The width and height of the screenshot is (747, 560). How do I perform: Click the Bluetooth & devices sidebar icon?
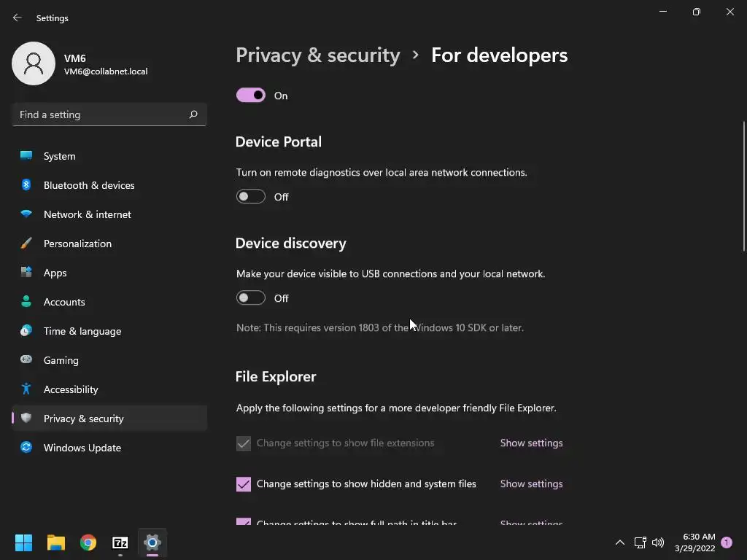[26, 185]
